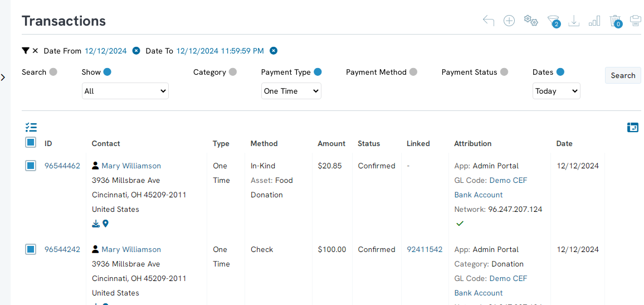Expand the left sidebar chevron
The height and width of the screenshot is (305, 644).
point(3,78)
